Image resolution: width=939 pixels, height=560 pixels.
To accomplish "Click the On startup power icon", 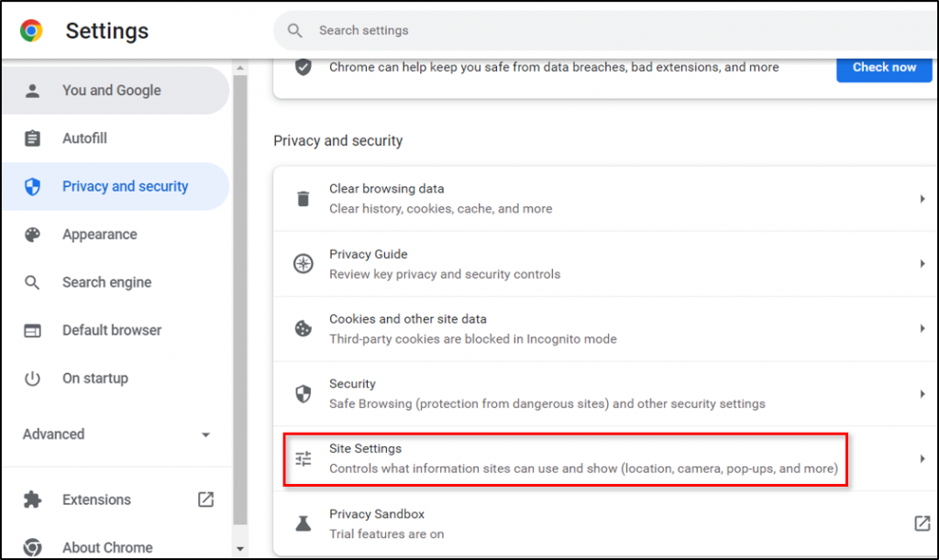I will click(x=33, y=378).
